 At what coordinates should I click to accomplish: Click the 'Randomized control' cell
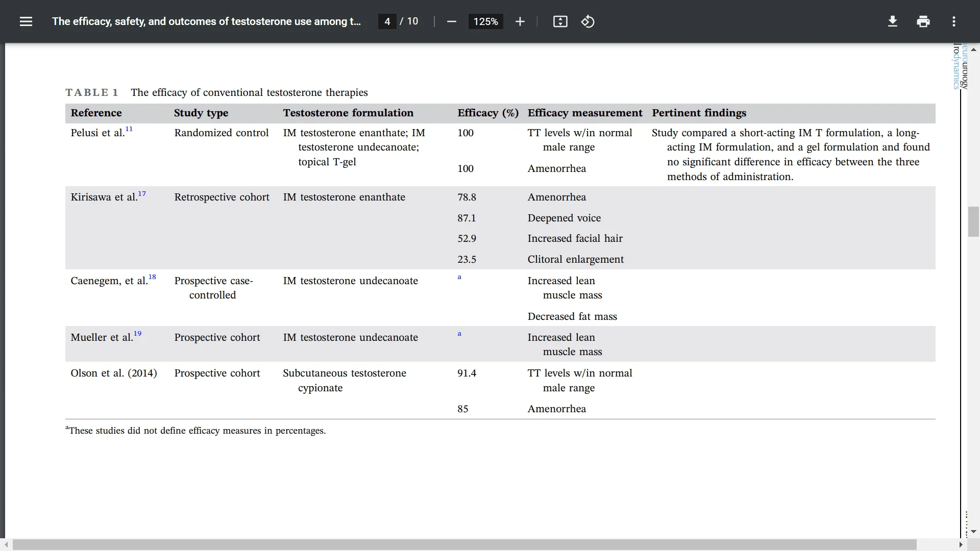(x=221, y=133)
